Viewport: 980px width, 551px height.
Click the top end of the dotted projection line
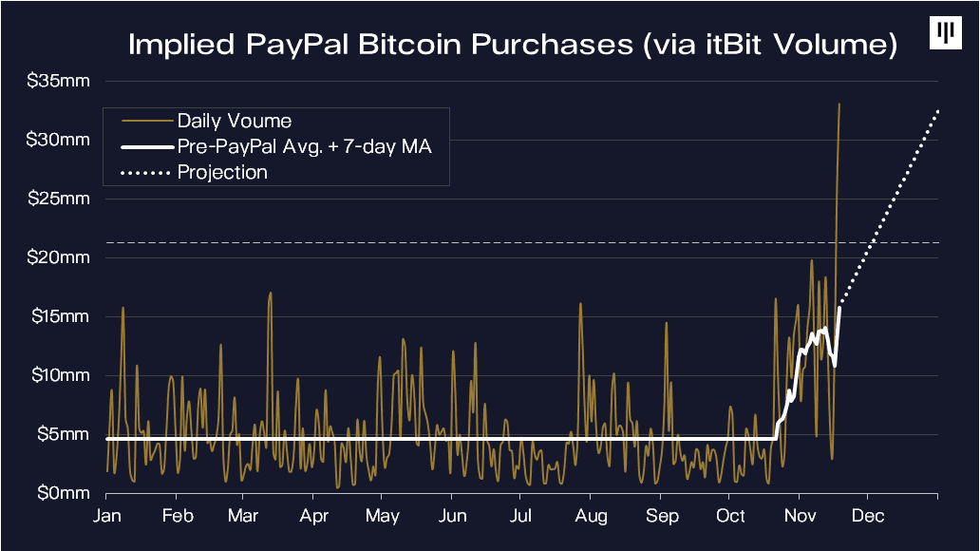point(938,110)
